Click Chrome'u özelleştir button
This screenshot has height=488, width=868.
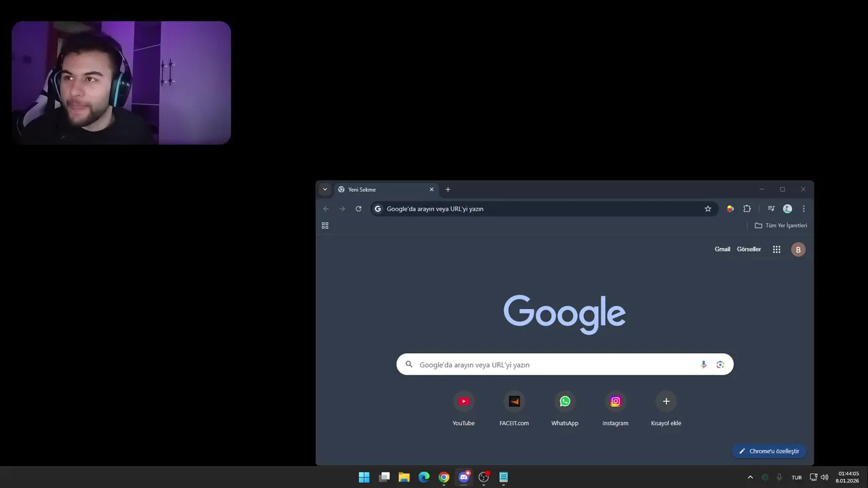pyautogui.click(x=769, y=451)
